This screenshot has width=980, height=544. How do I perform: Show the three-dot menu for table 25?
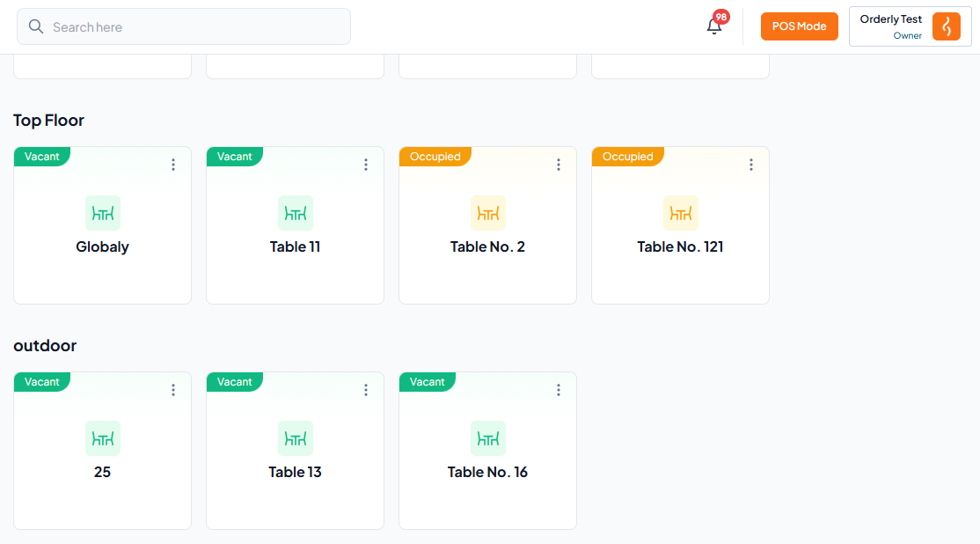coord(173,390)
